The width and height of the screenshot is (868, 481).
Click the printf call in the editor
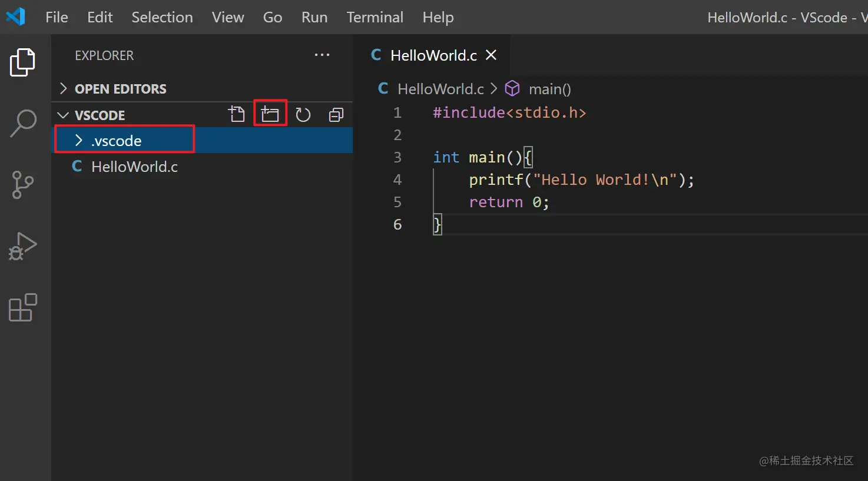496,180
